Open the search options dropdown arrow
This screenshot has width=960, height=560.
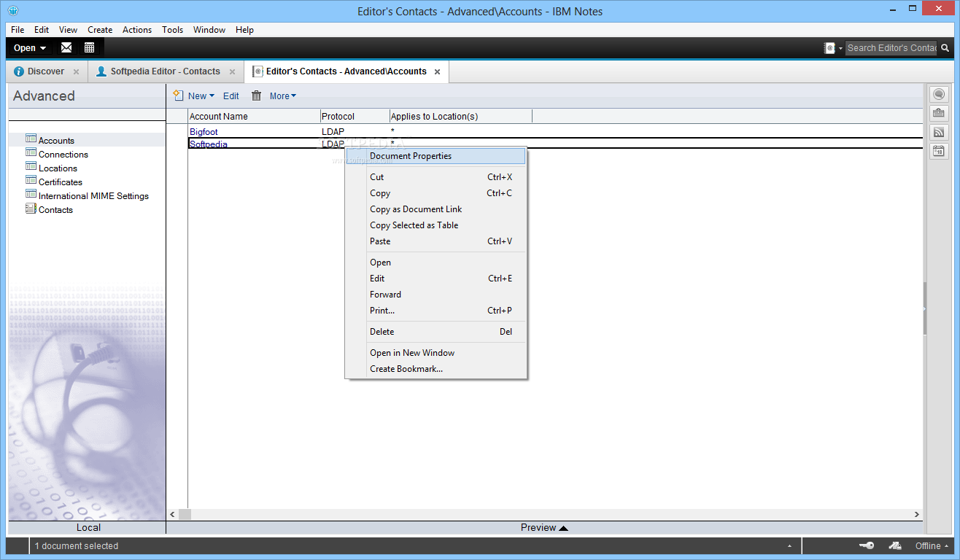[840, 48]
